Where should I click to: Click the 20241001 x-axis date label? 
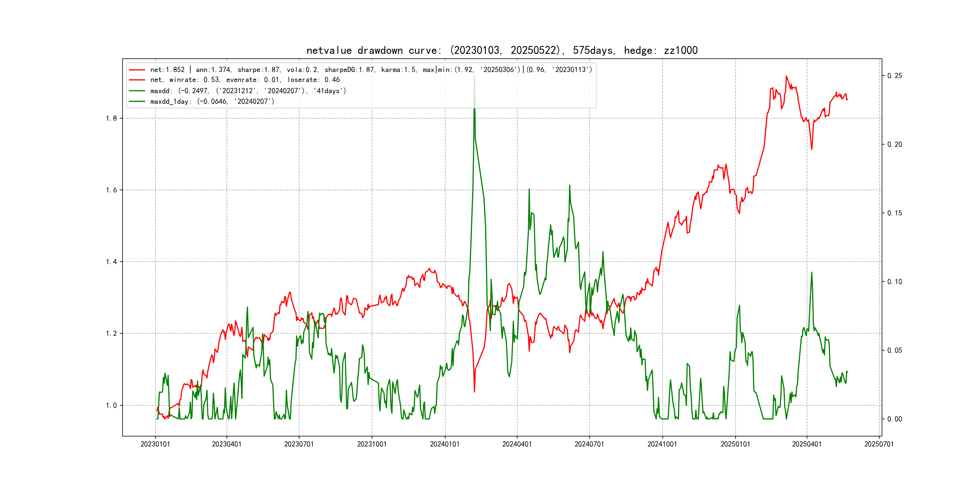662,444
